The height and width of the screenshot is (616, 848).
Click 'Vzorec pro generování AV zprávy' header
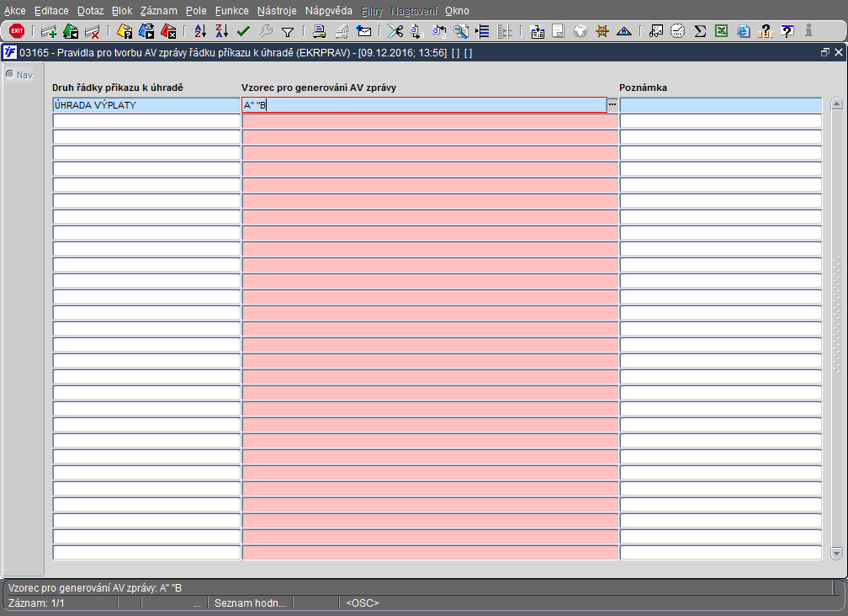pos(319,88)
